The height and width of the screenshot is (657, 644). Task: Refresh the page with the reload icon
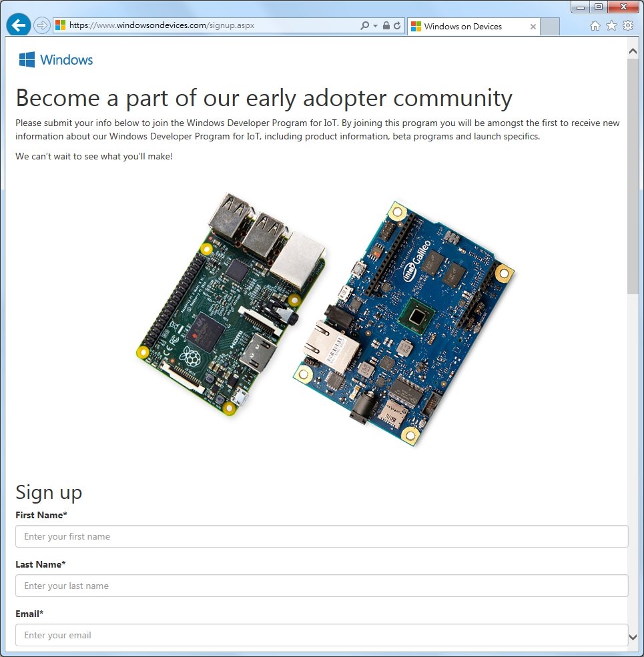coord(397,25)
